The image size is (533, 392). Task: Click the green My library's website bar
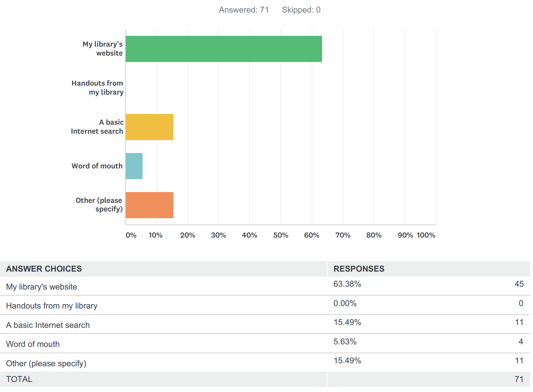click(x=224, y=49)
